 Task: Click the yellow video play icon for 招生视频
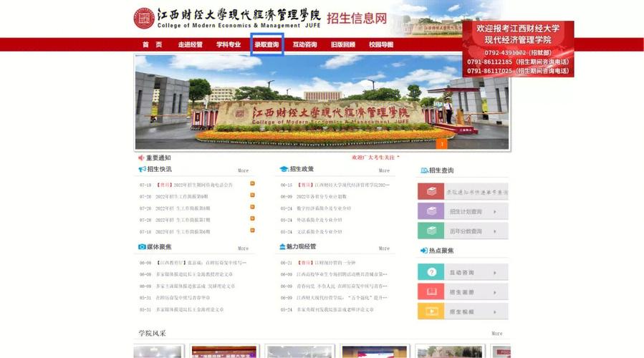431,311
